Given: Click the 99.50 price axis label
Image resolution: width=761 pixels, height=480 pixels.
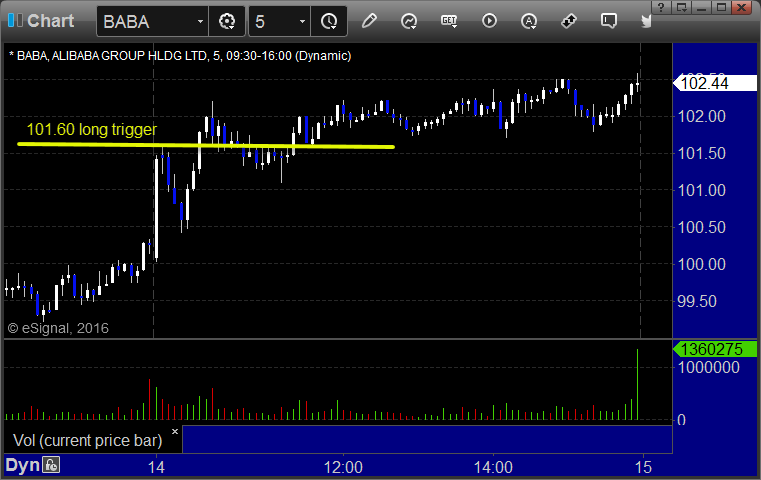Looking at the screenshot, I should [x=697, y=301].
